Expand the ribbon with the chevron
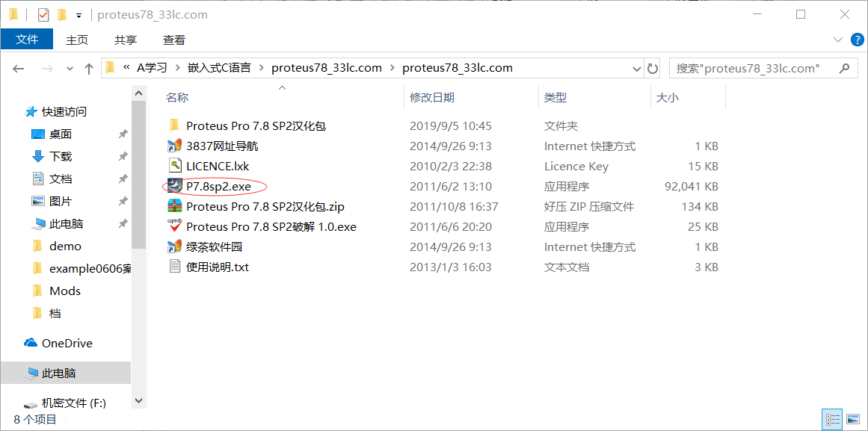868x431 pixels. pyautogui.click(x=837, y=40)
